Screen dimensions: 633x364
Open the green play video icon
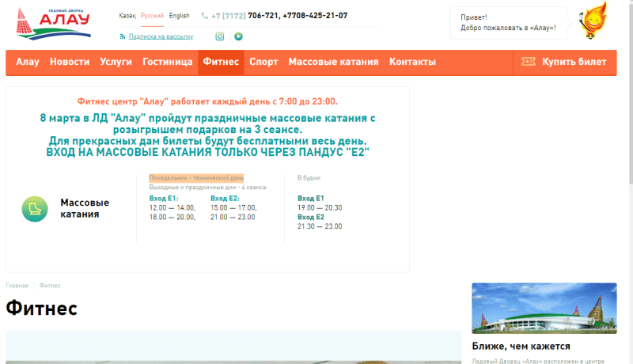(x=239, y=36)
